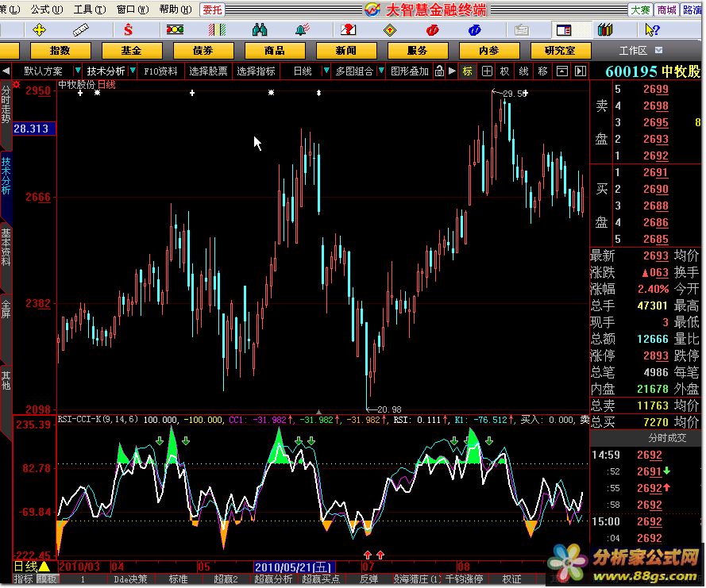Image resolution: width=706 pixels, height=588 pixels.
Task: Click the colored striped bars icon
Action: click(217, 30)
